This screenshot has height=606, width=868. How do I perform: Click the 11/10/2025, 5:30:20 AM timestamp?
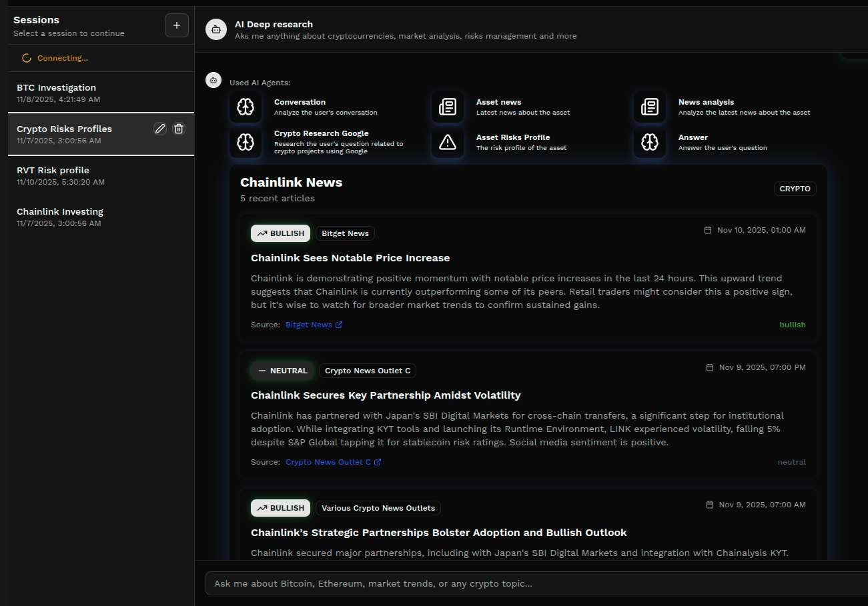click(61, 182)
